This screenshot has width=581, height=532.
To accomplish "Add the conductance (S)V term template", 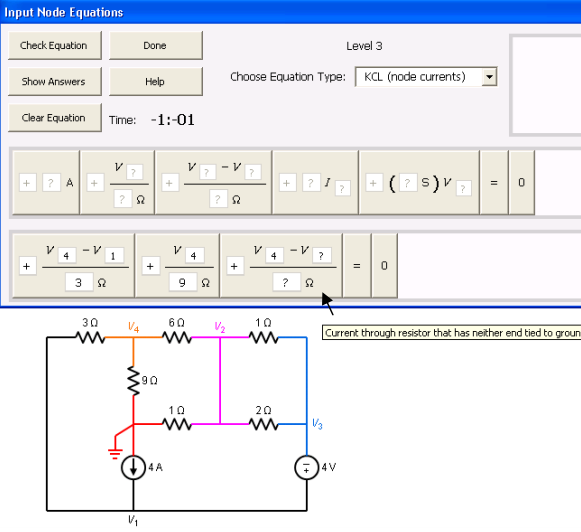I will [x=419, y=183].
